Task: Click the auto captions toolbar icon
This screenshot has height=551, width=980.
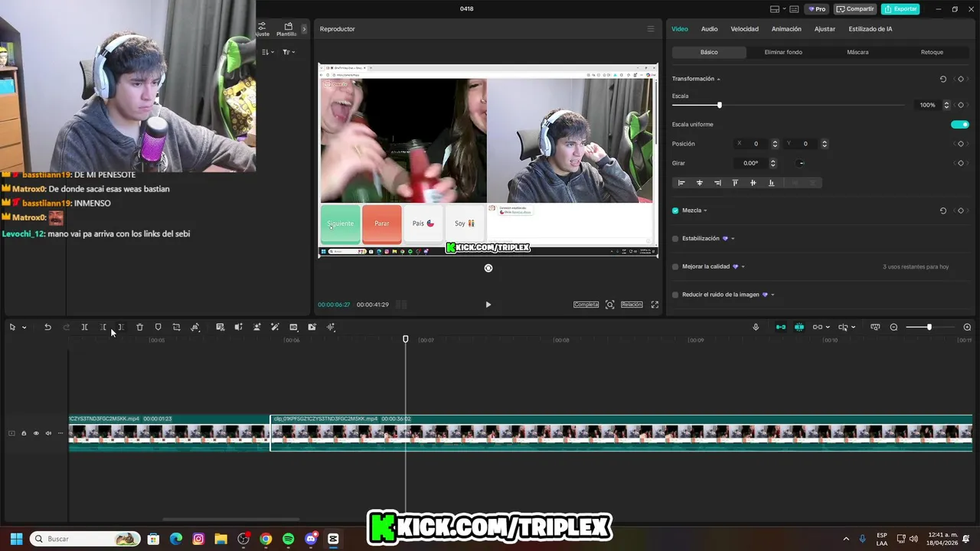Action: coord(220,327)
